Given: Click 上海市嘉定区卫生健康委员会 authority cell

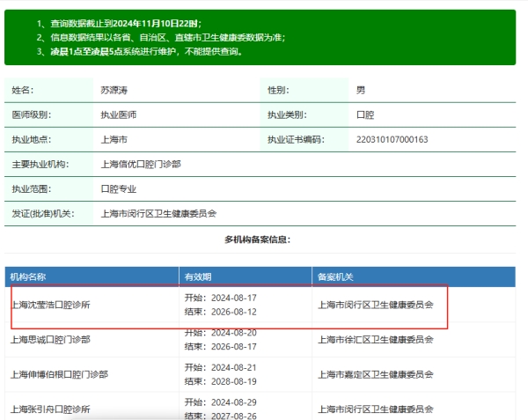Looking at the screenshot, I should (x=376, y=374).
